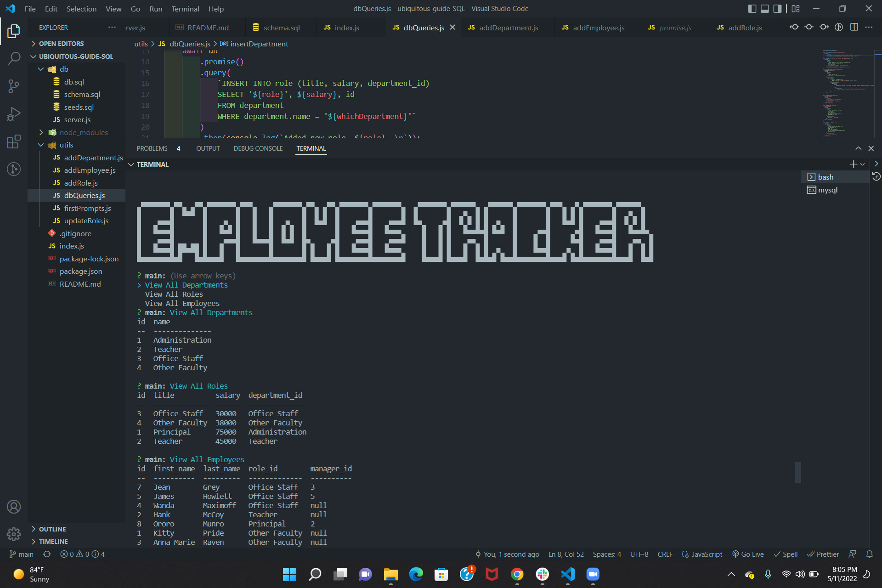Viewport: 882px width, 588px height.
Task: Open the Extensions view
Action: [14, 141]
